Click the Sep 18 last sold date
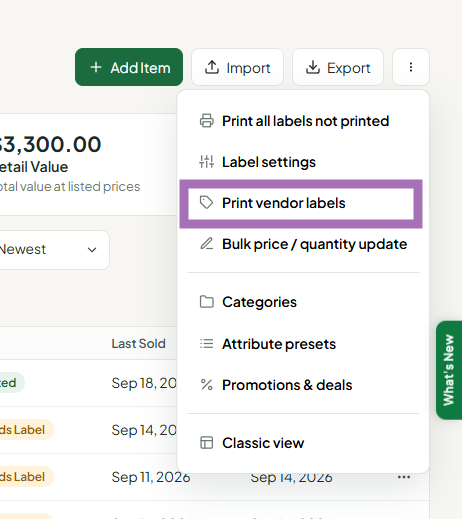The height and width of the screenshot is (519, 462). (x=144, y=383)
